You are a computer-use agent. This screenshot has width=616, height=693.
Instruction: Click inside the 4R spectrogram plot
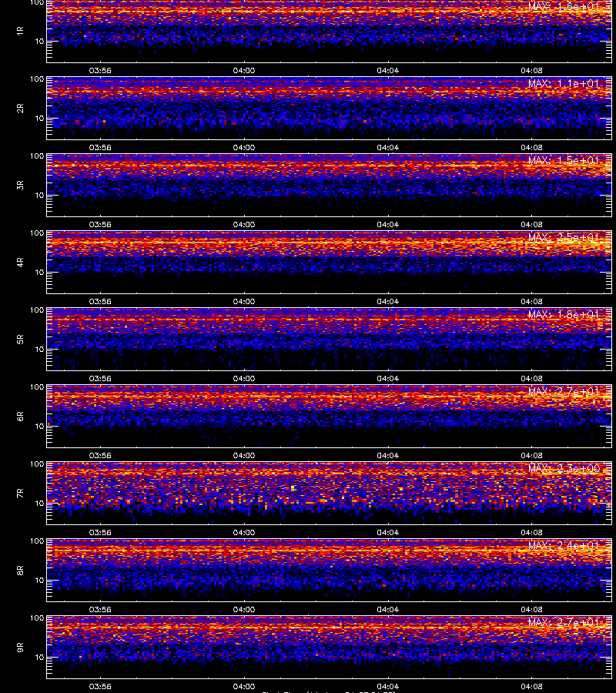[330, 262]
